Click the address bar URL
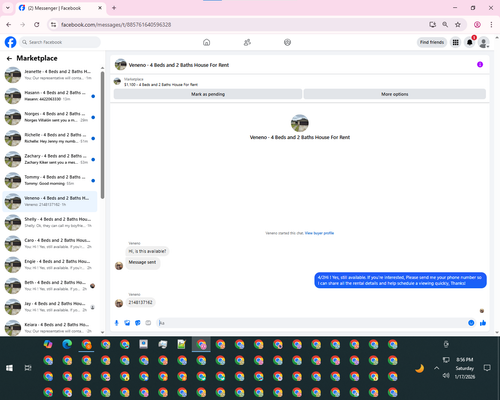Image resolution: width=500 pixels, height=400 pixels. click(x=116, y=25)
